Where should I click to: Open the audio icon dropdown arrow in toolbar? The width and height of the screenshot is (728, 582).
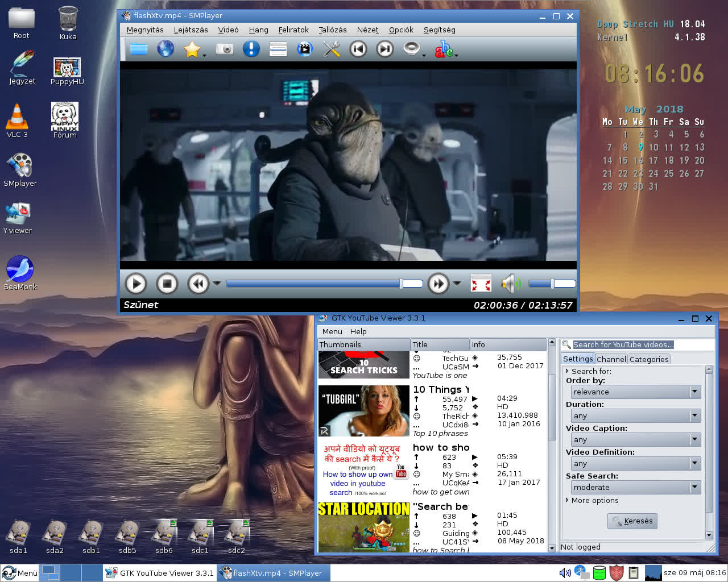424,56
